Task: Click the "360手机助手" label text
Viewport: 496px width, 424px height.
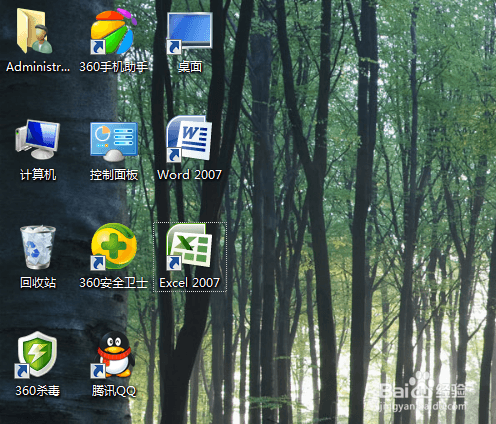Action: tap(114, 67)
